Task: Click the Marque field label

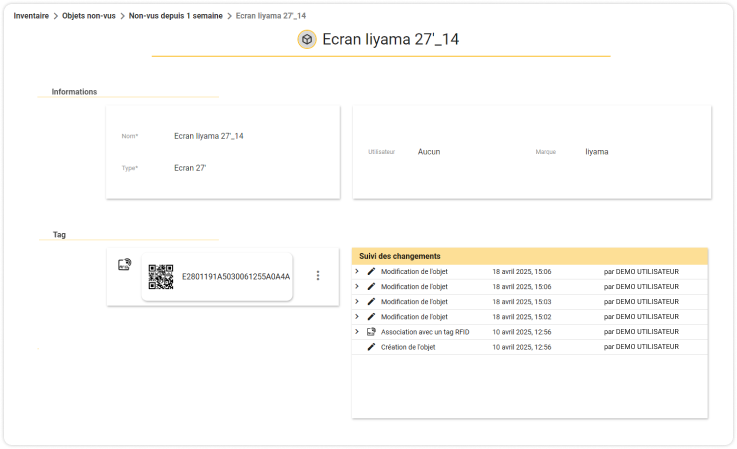Action: coord(546,152)
